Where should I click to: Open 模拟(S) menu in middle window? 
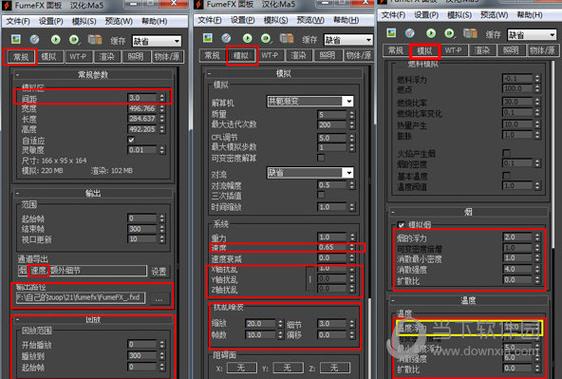click(x=276, y=20)
